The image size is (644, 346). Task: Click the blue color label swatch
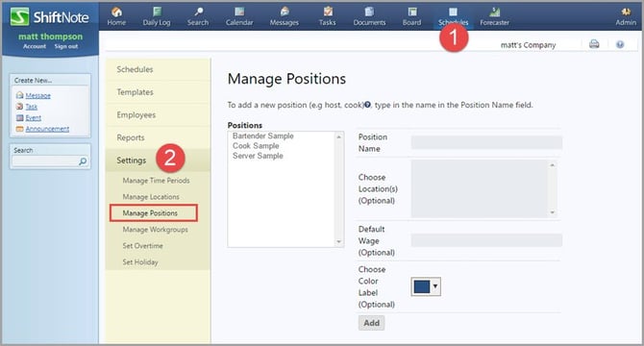coord(421,286)
